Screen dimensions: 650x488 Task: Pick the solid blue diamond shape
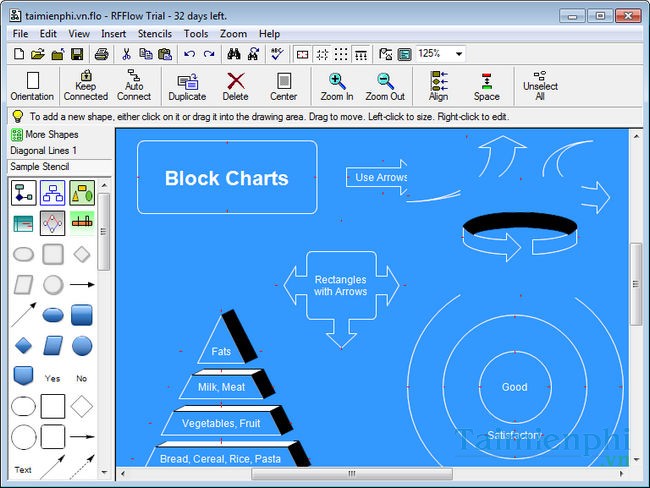24,346
